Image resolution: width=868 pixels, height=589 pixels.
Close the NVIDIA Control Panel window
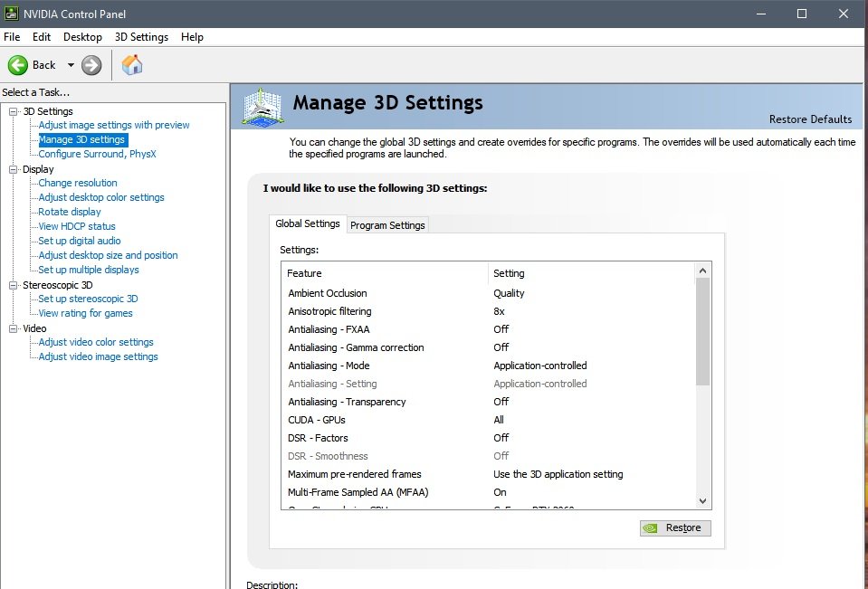(843, 14)
